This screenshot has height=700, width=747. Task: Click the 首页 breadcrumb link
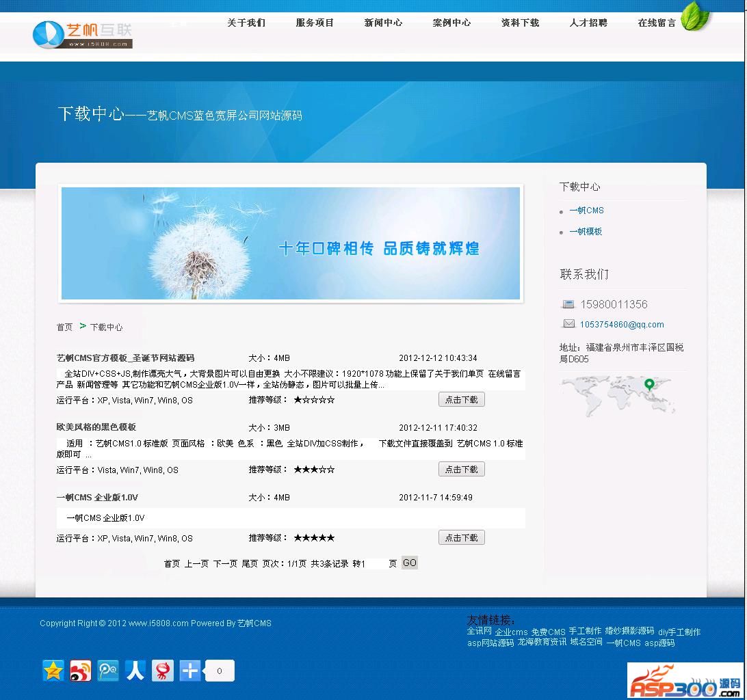tap(64, 327)
